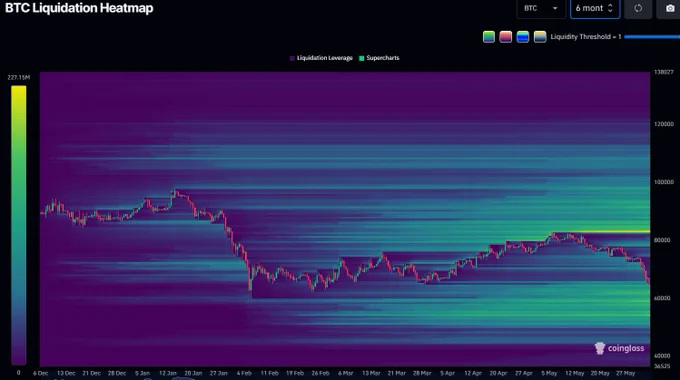Click the 227.15M color scale maximum label
The image size is (680, 380).
tap(19, 77)
